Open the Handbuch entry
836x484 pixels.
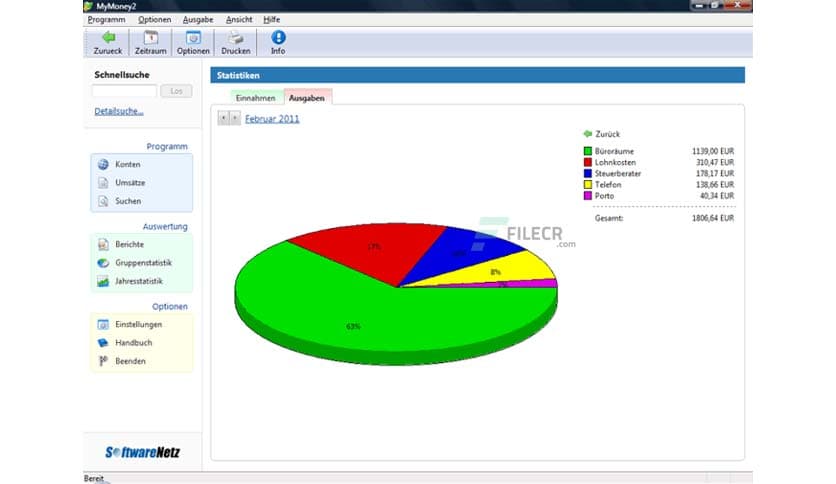[x=133, y=342]
